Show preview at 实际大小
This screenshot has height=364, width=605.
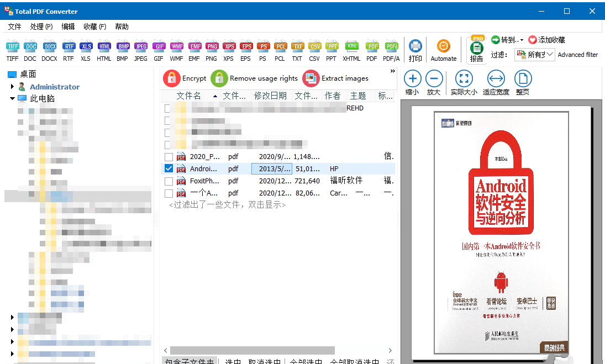(x=464, y=82)
